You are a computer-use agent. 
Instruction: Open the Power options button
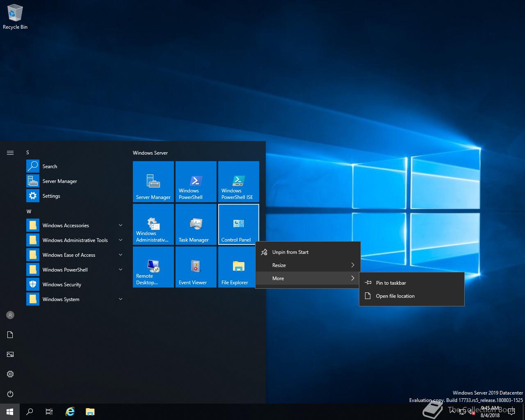click(10, 394)
